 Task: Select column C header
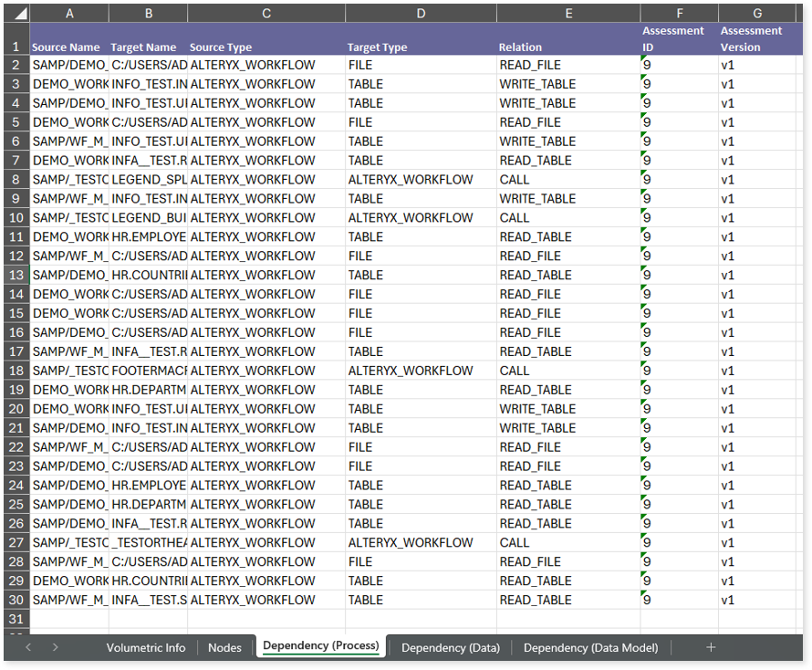pos(266,14)
